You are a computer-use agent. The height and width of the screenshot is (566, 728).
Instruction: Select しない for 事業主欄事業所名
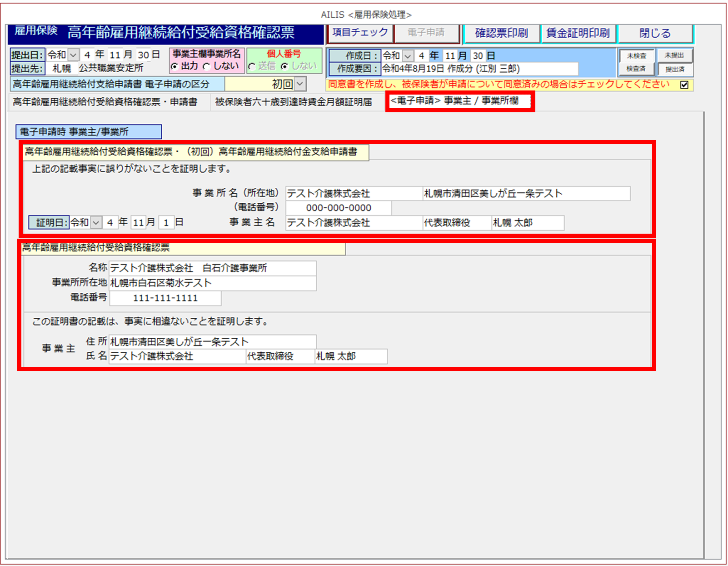[x=207, y=67]
